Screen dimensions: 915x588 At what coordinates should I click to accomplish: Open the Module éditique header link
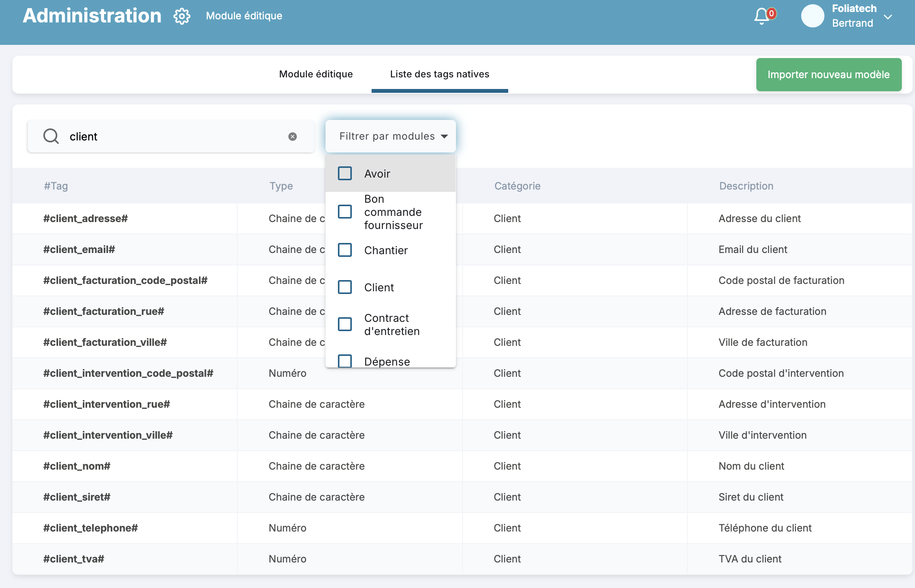tap(244, 16)
